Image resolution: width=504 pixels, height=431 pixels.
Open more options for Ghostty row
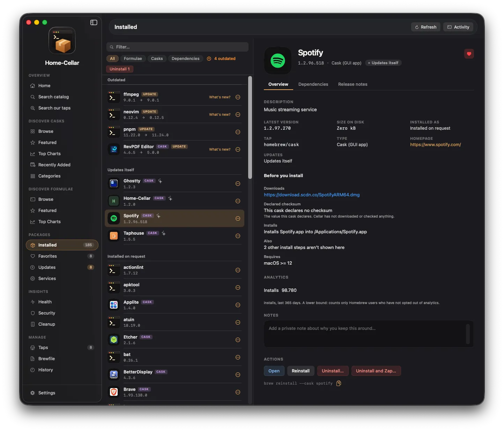point(238,184)
